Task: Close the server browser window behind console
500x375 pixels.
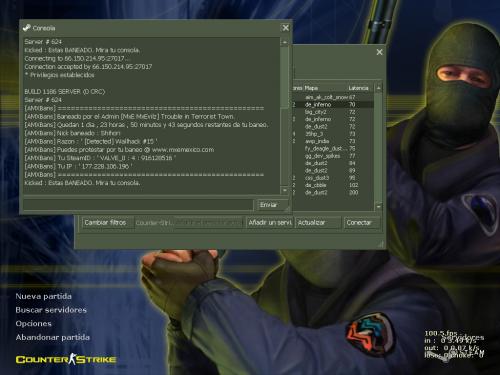Action: [379, 52]
